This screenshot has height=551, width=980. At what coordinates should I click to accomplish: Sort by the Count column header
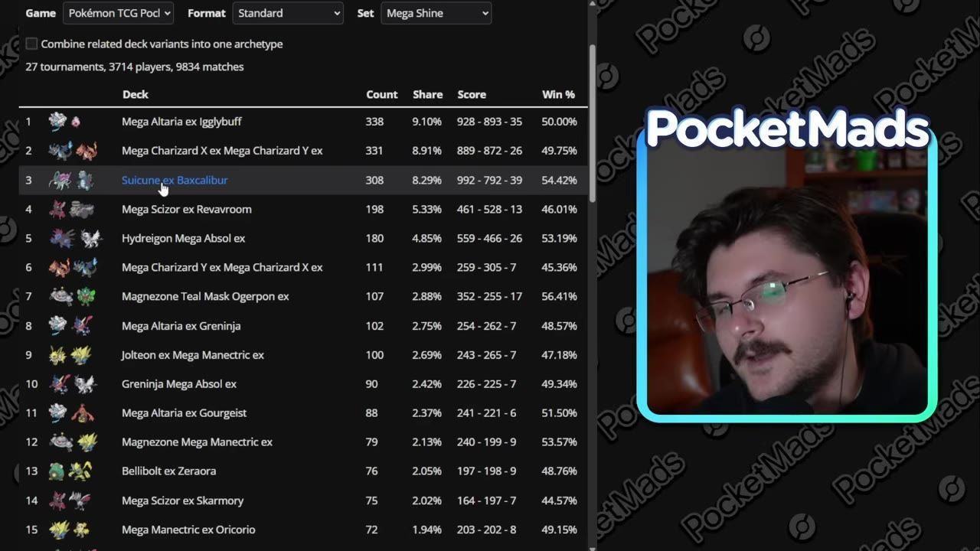(x=381, y=94)
